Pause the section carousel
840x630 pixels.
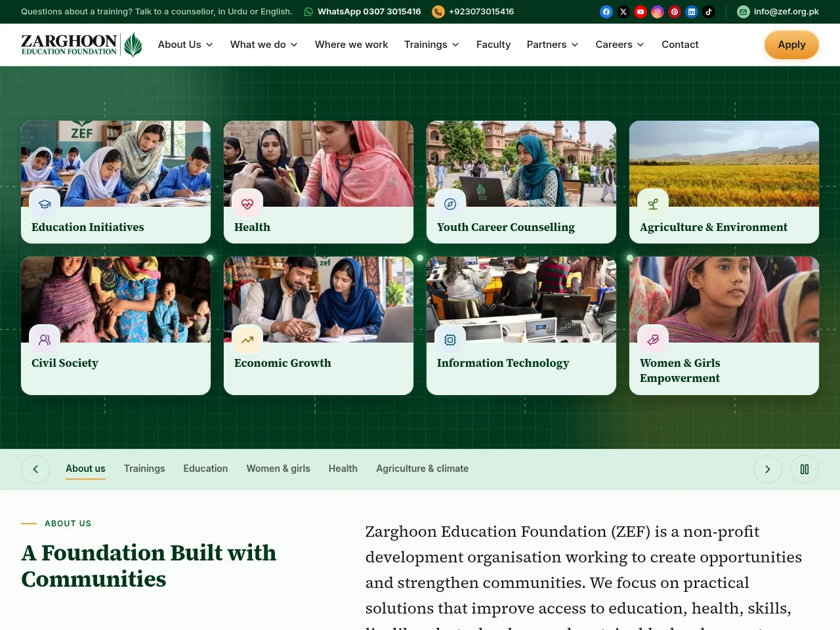tap(805, 469)
